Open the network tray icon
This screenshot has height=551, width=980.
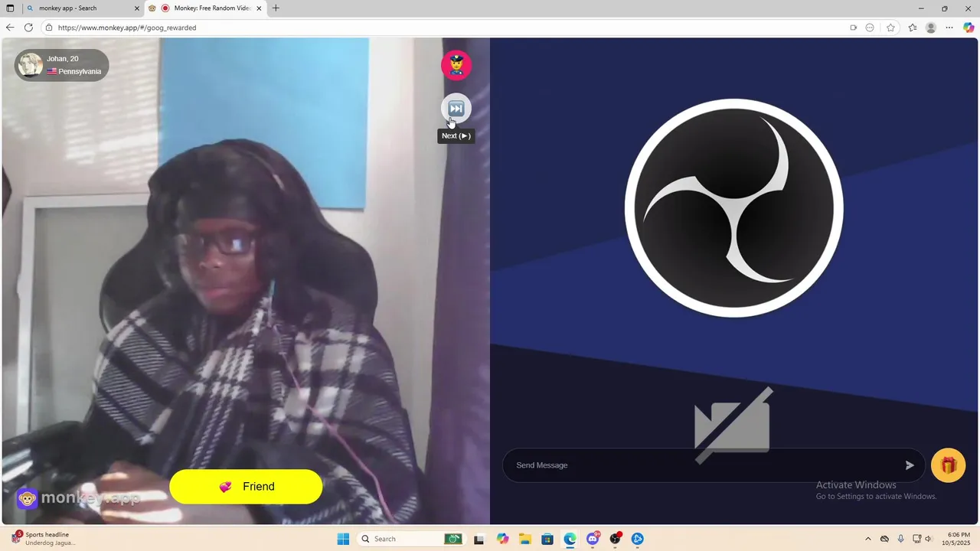[x=916, y=539]
